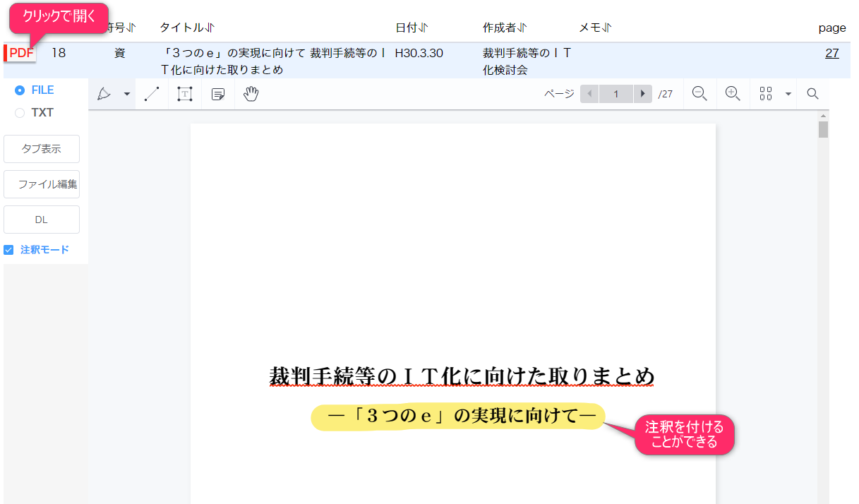Image resolution: width=859 pixels, height=504 pixels.
Task: Open search with the magnifier icon
Action: tap(812, 94)
